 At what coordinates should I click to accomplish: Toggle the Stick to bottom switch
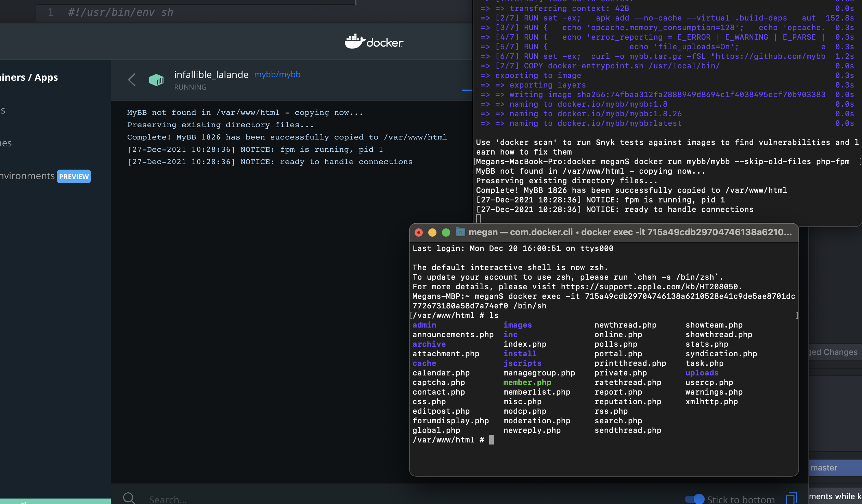coord(694,499)
